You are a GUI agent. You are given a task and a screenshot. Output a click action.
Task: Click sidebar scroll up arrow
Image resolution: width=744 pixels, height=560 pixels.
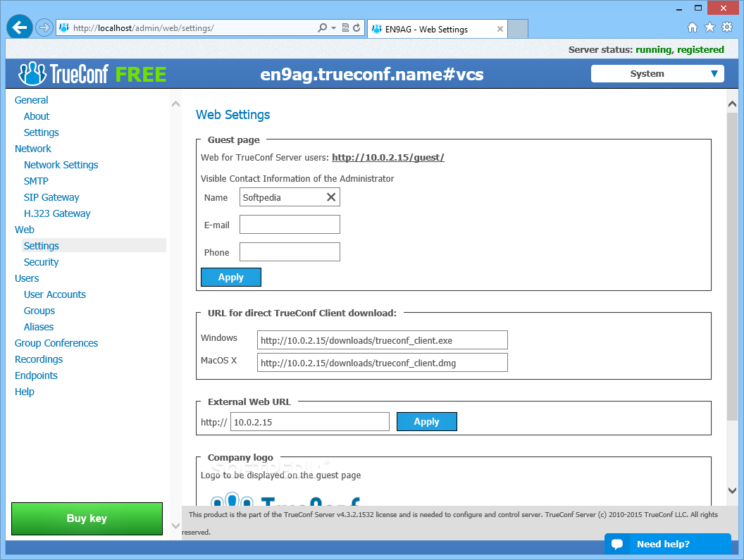[x=175, y=104]
